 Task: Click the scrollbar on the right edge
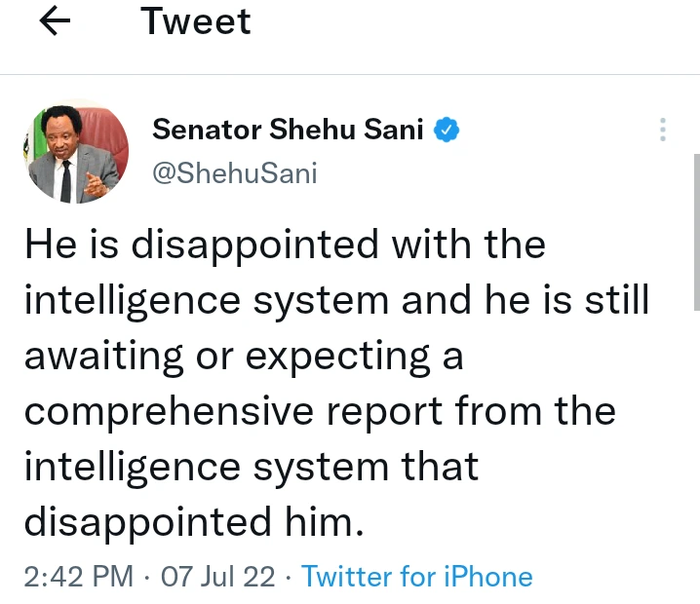click(x=695, y=234)
